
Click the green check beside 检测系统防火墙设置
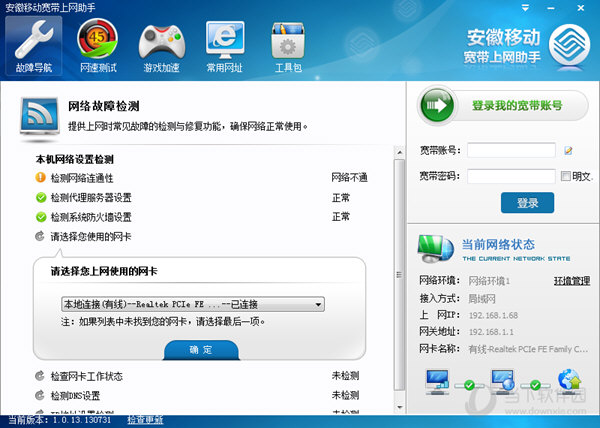click(41, 217)
